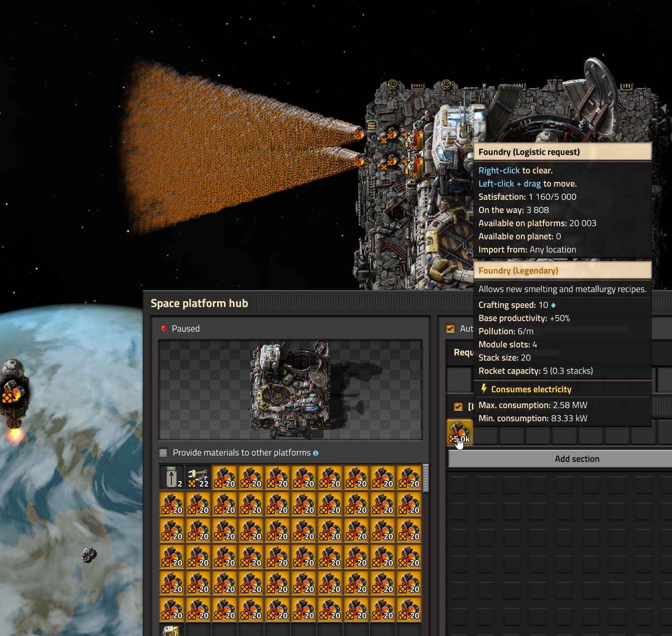Click the space platform preview thumbnail

tap(290, 390)
